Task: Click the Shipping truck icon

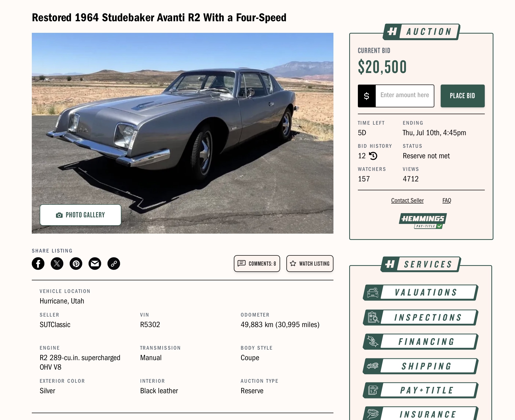Action: (373, 366)
